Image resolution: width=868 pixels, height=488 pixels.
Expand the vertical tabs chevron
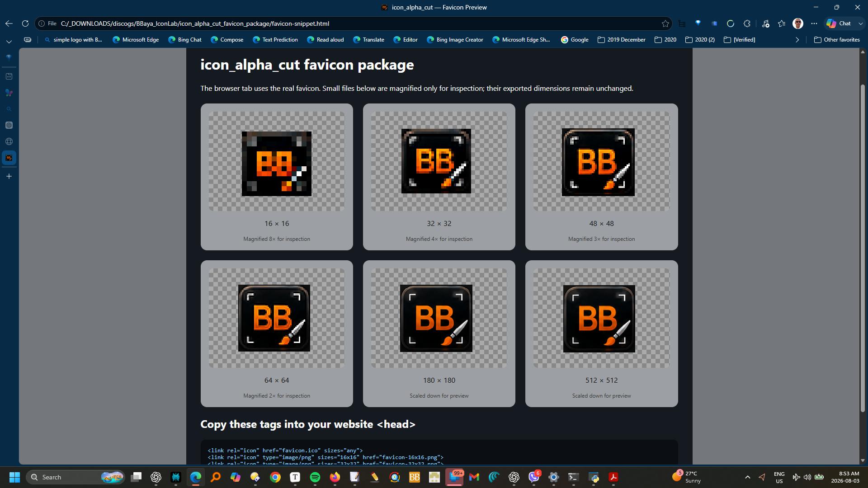coord(9,41)
